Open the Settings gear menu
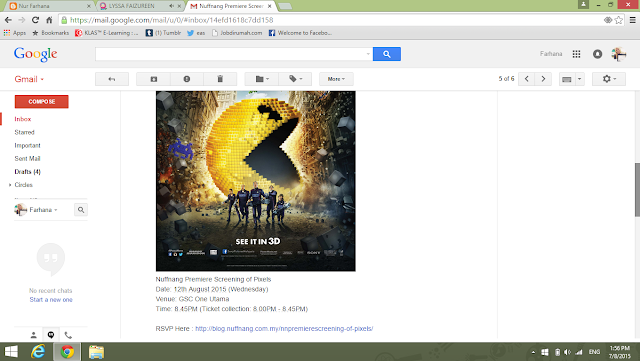Screen dimensions: 640x361 (609, 79)
